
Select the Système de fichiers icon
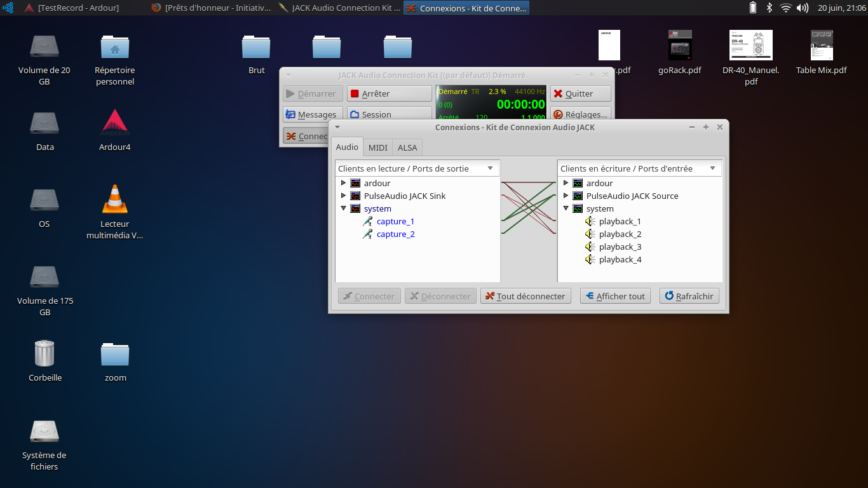click(x=44, y=431)
